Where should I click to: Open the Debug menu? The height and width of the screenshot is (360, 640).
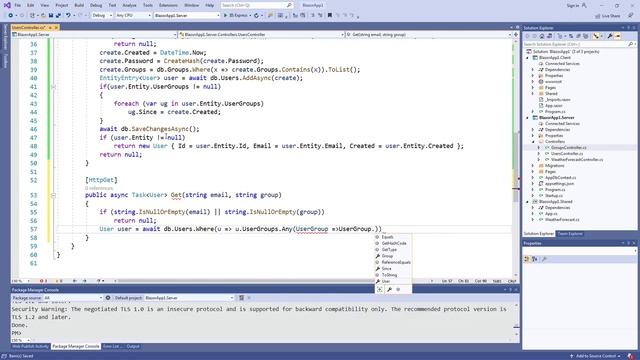pos(96,5)
